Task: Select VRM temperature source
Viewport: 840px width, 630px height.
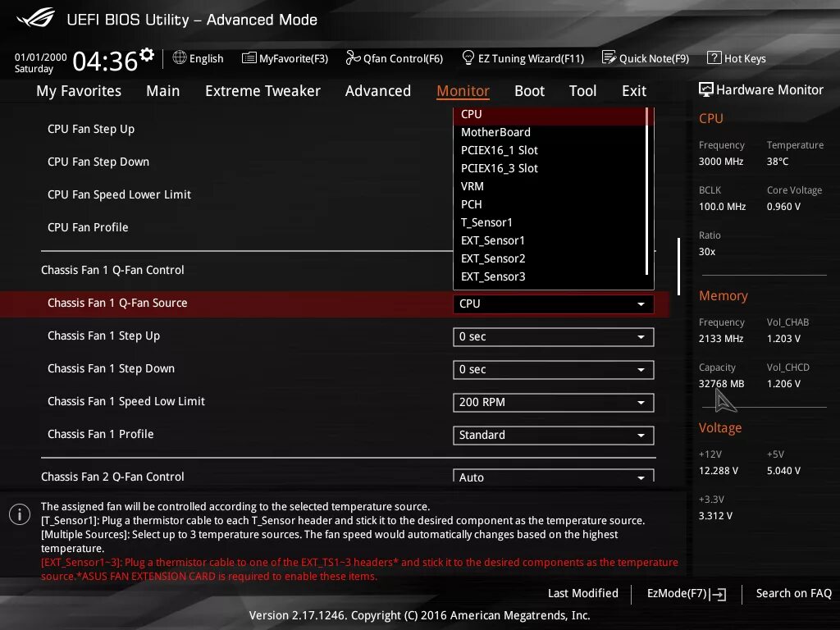Action: coord(550,186)
